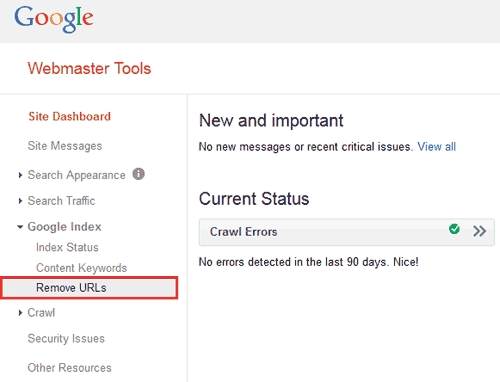Click the green Crawl Errors checkmark icon
The image size is (500, 382).
(x=454, y=229)
